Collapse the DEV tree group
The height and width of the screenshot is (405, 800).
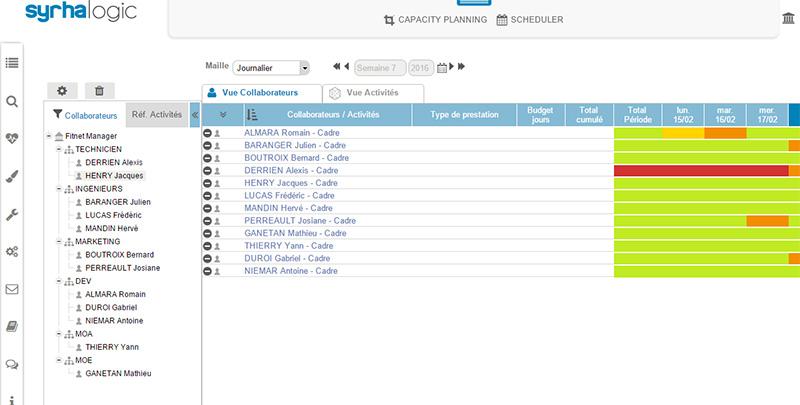[59, 282]
